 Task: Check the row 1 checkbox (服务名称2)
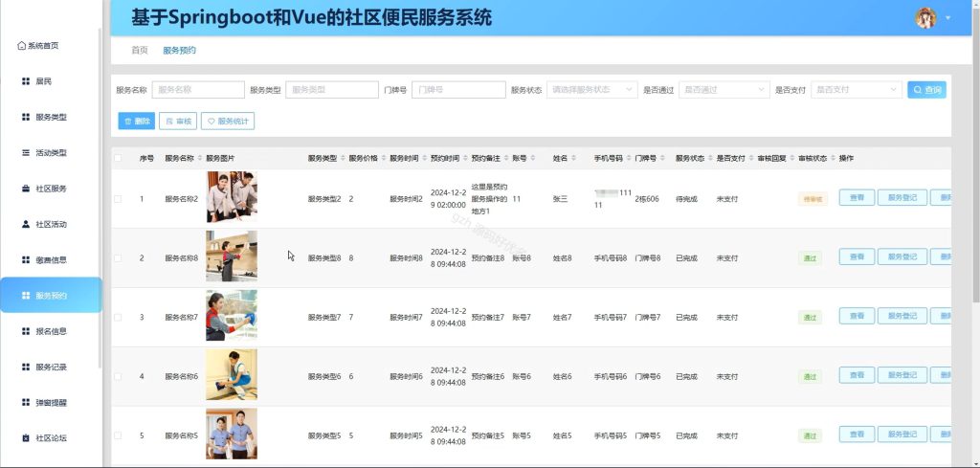click(x=118, y=199)
